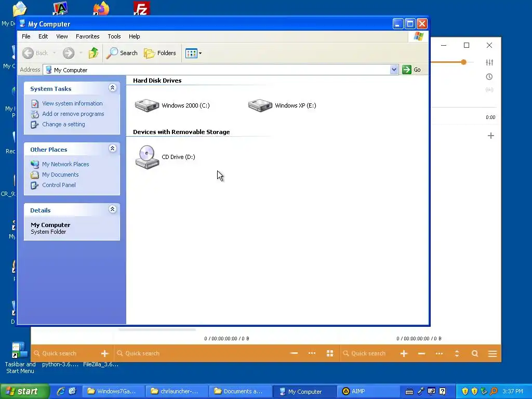
Task: Adjust the AIMP orange volume slider
Action: click(x=463, y=62)
